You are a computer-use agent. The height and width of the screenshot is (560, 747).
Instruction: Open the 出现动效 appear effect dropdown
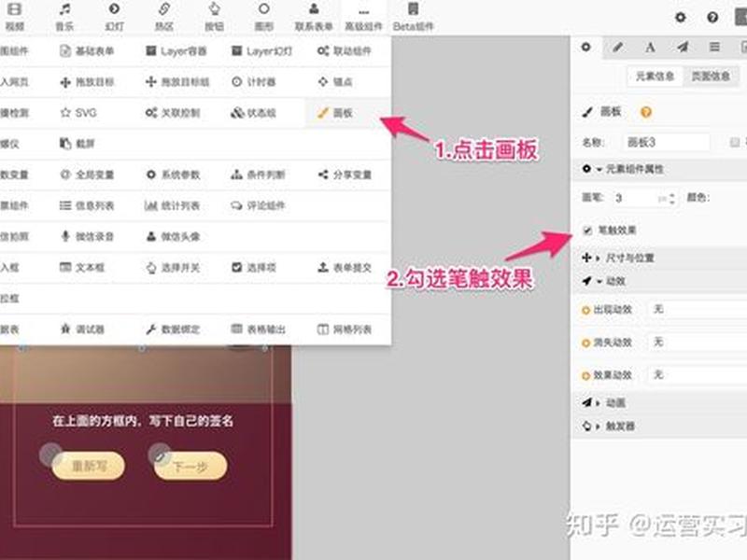pos(698,310)
